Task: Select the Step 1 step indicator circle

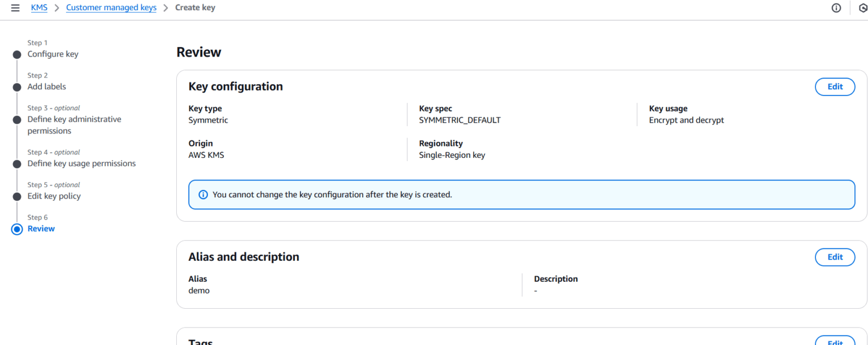Action: tap(17, 54)
